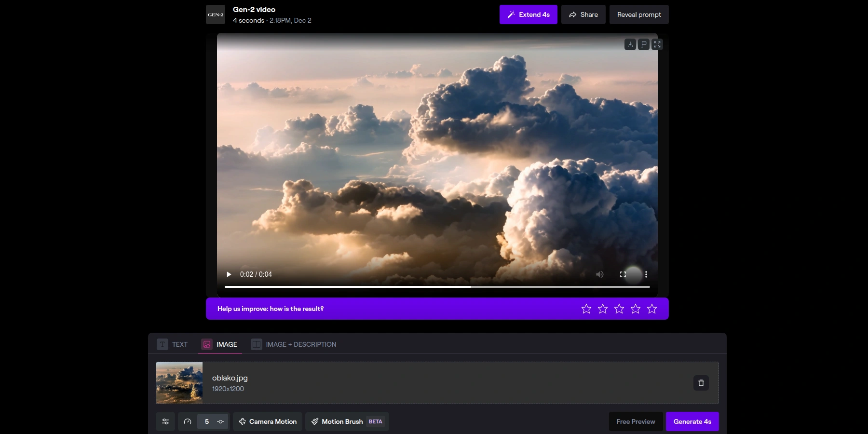Viewport: 868px width, 434px height.
Task: Open the generation settings sliders icon
Action: coord(165,421)
